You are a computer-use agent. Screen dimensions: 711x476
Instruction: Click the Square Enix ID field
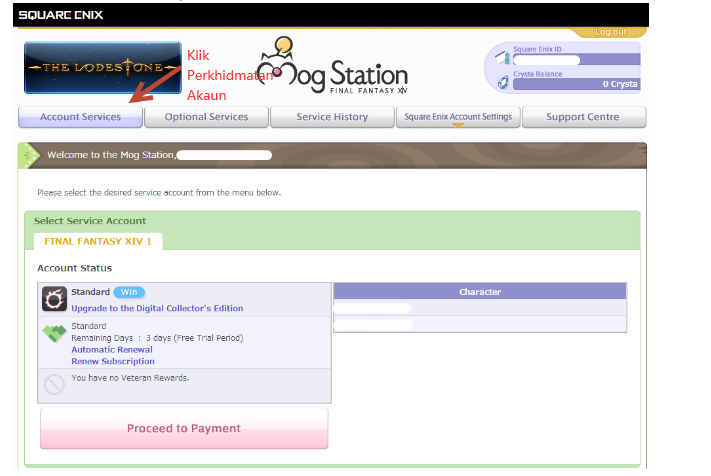point(577,59)
